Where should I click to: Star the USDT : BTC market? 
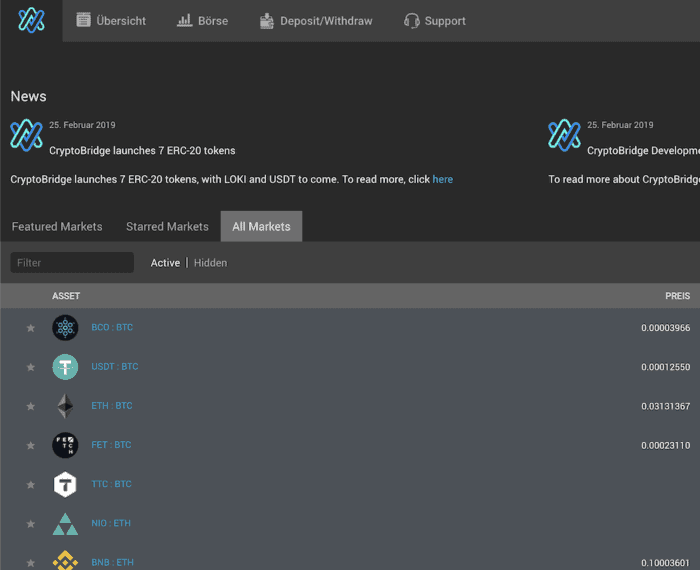[30, 367]
